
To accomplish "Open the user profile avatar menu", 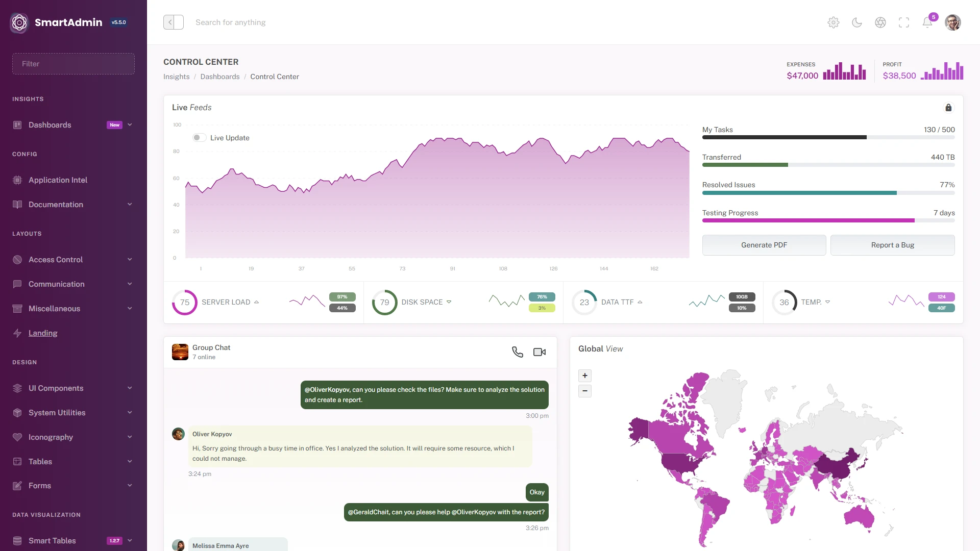I will click(953, 22).
